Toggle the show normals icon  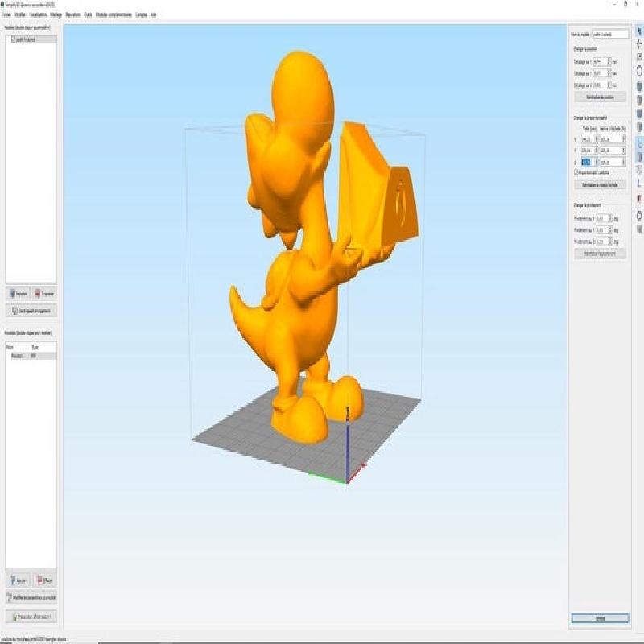638,184
